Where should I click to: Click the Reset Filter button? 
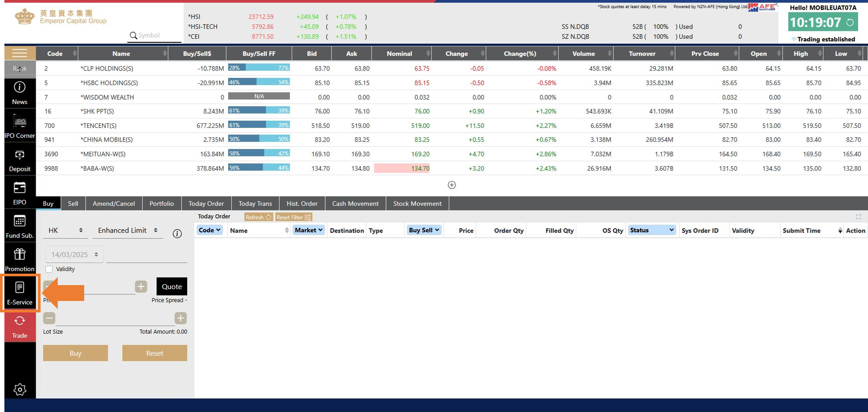pyautogui.click(x=294, y=217)
